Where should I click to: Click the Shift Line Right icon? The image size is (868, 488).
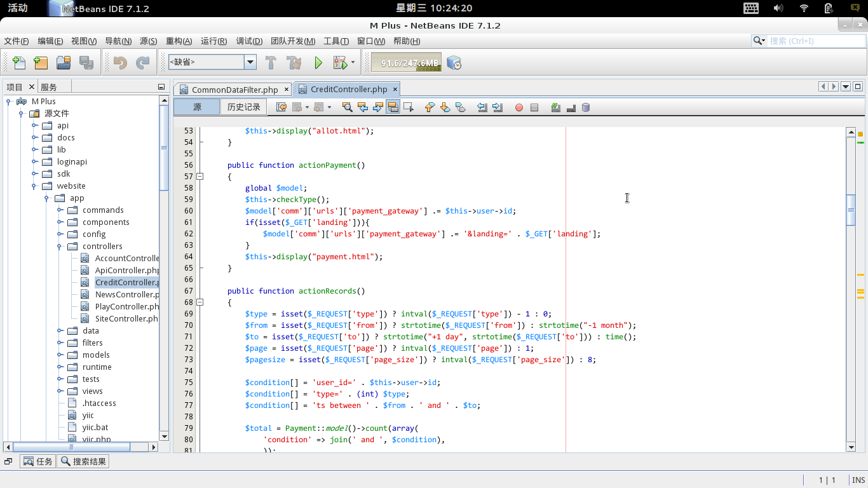[x=498, y=107]
